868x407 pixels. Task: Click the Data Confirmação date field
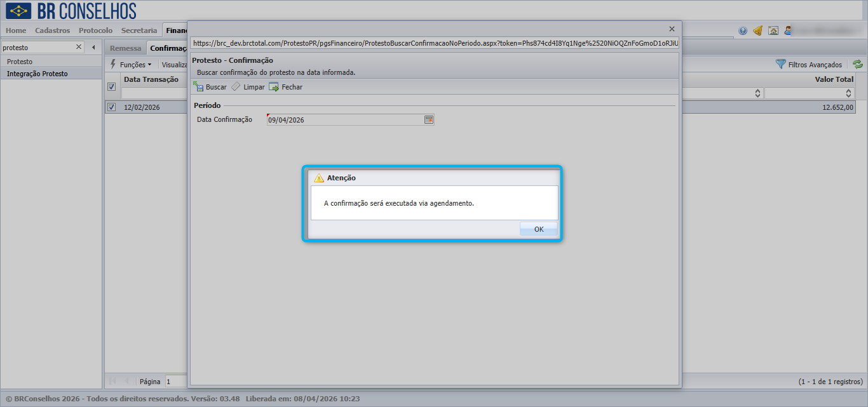pos(345,119)
